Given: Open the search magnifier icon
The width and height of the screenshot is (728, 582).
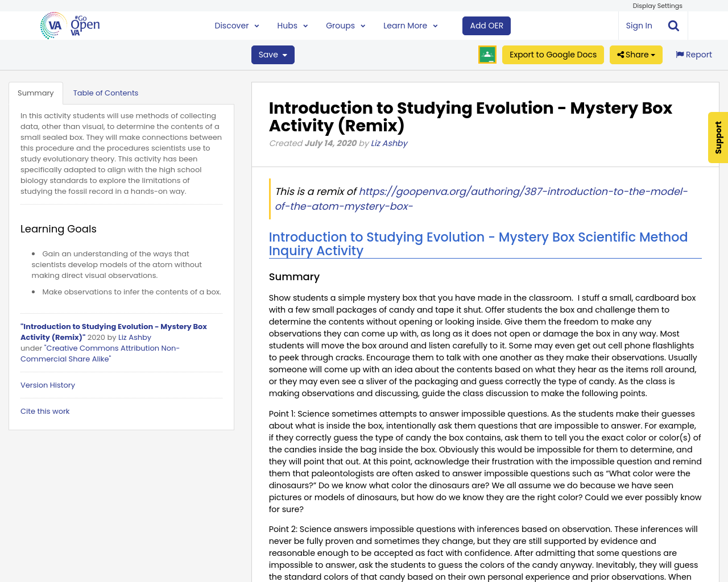Looking at the screenshot, I should click(673, 26).
